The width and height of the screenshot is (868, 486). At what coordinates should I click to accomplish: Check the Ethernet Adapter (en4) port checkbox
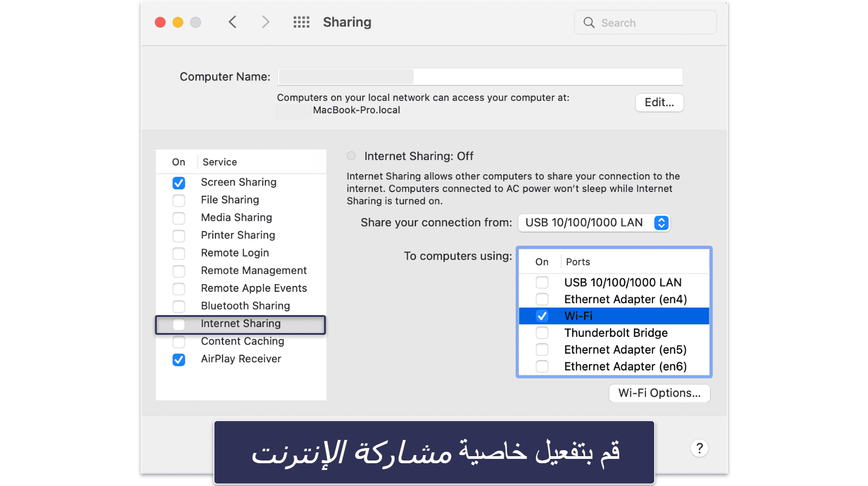click(x=542, y=299)
